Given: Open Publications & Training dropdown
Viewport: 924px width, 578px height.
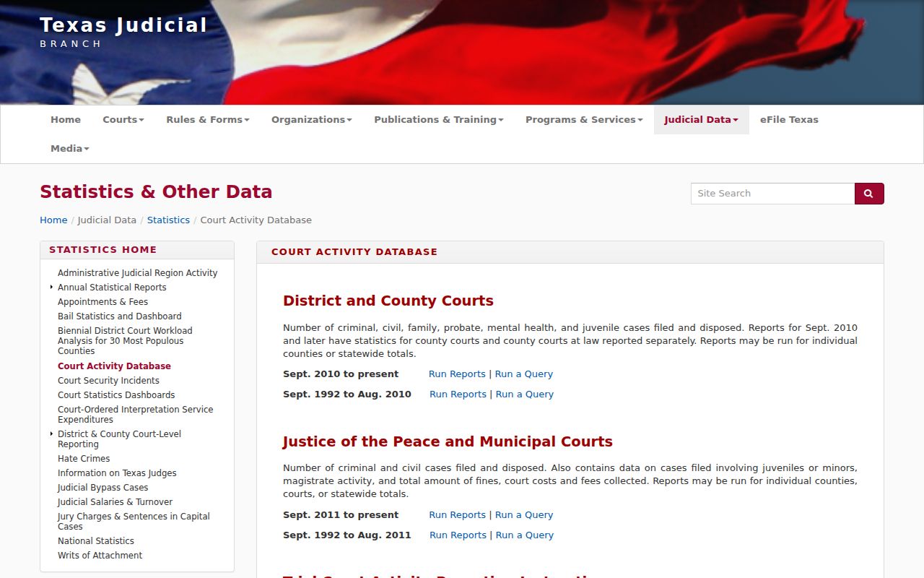Looking at the screenshot, I should [439, 120].
